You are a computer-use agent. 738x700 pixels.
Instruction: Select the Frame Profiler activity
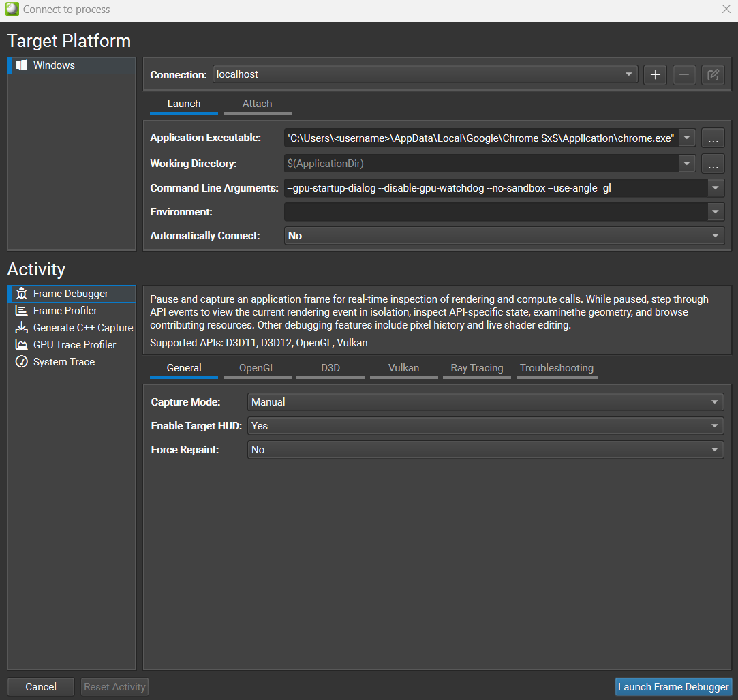coord(72,311)
